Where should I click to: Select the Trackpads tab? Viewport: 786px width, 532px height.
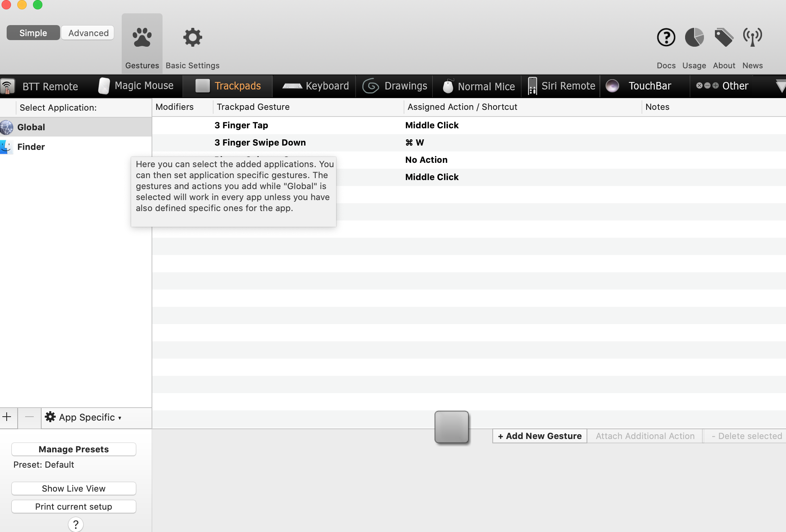coord(228,86)
